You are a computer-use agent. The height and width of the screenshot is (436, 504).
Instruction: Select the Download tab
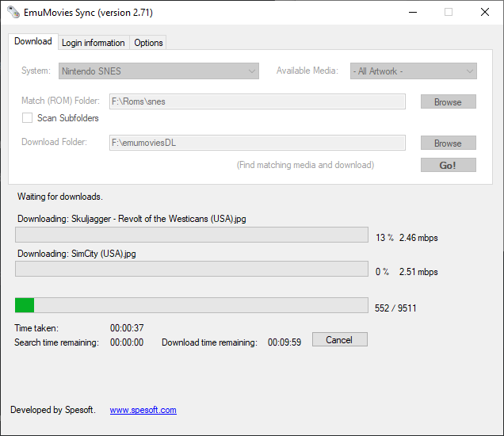tap(33, 41)
